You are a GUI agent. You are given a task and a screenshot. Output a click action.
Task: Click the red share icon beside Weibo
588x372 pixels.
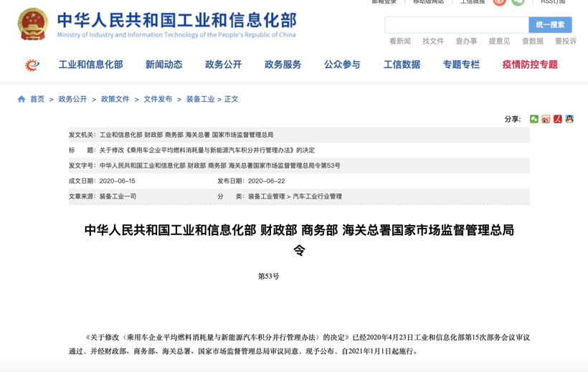point(558,119)
